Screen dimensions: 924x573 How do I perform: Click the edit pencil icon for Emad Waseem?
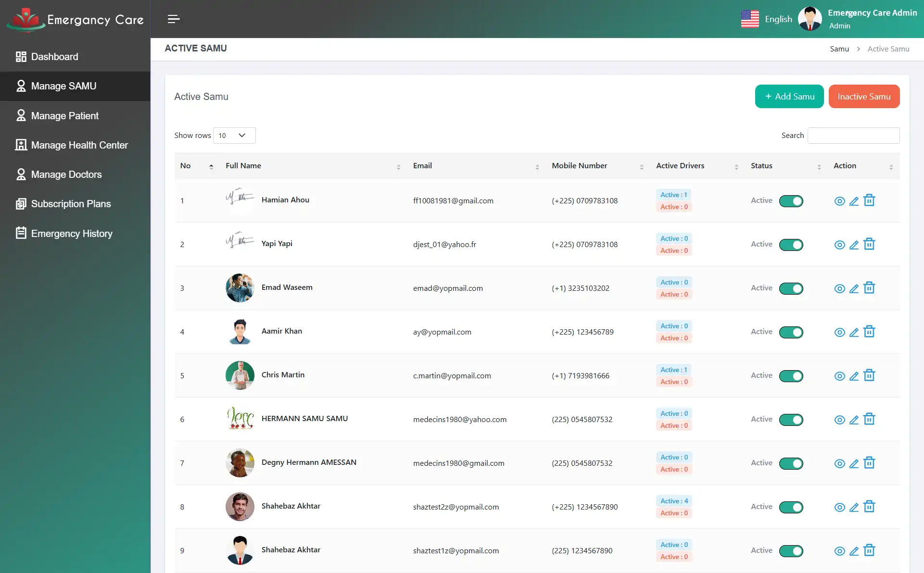[x=854, y=288]
